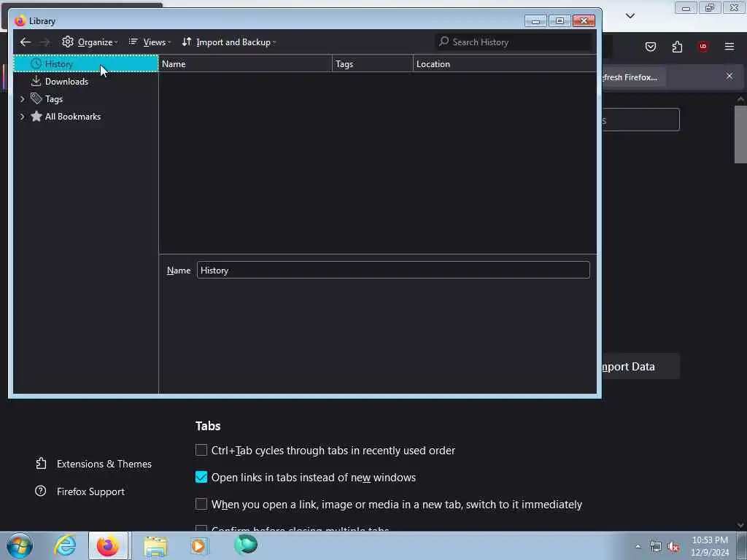Select Downloads in Library sidebar
Screen dimensions: 747x560
click(86, 82)
